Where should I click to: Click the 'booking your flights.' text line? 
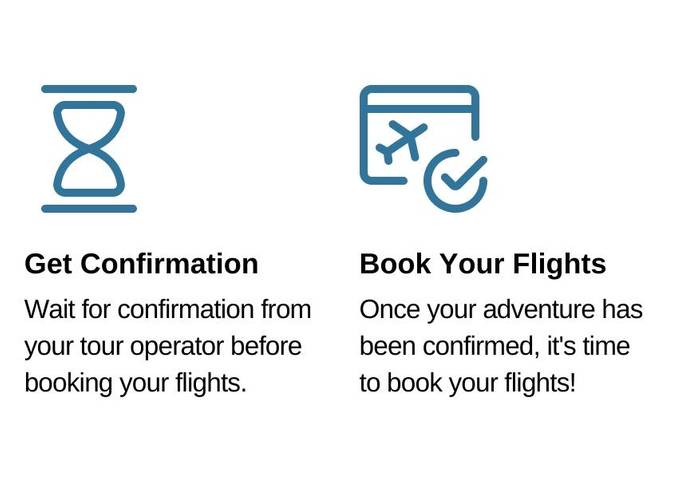(x=135, y=384)
